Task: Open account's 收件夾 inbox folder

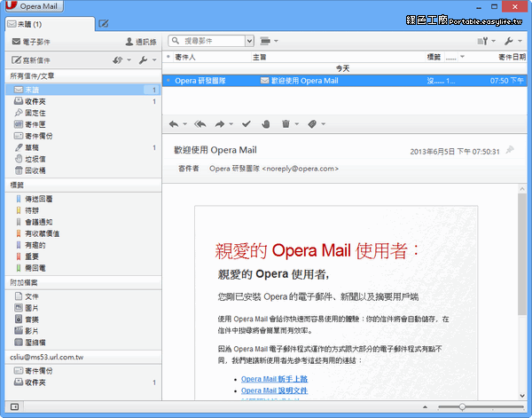Action: [x=82, y=383]
